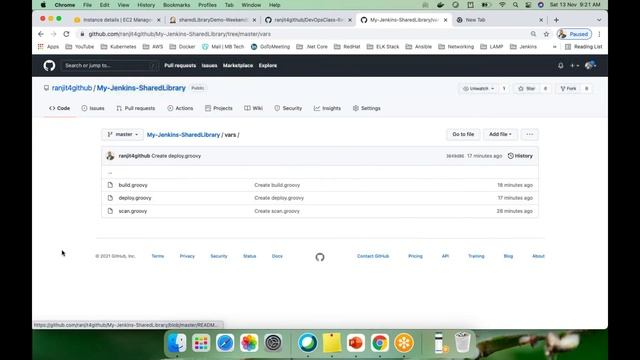Open the Create deploy.groovy latest commit message
Screen dimensions: 640x360
(x=176, y=156)
